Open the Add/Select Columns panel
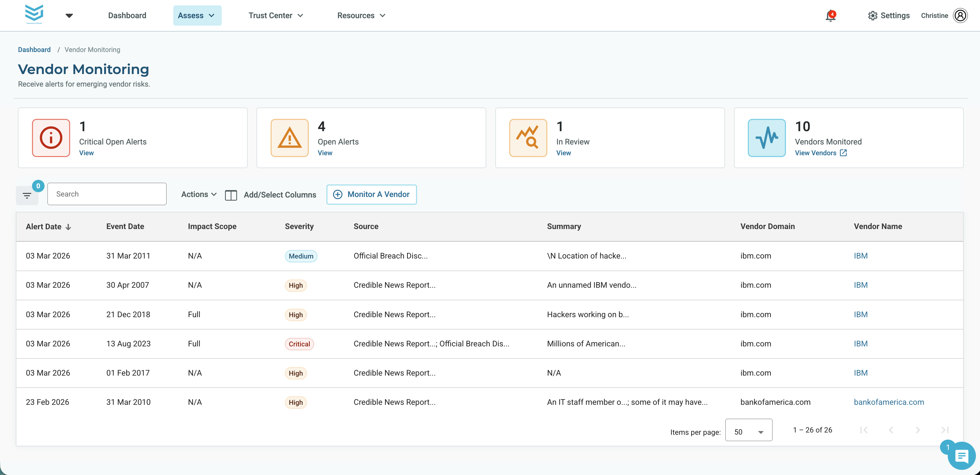The width and height of the screenshot is (980, 475). tap(271, 195)
